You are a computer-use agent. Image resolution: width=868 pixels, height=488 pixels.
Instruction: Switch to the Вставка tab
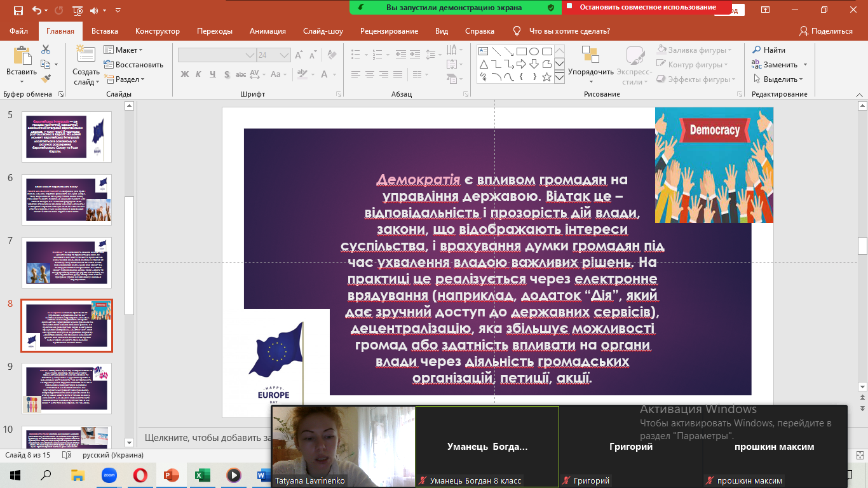[105, 31]
